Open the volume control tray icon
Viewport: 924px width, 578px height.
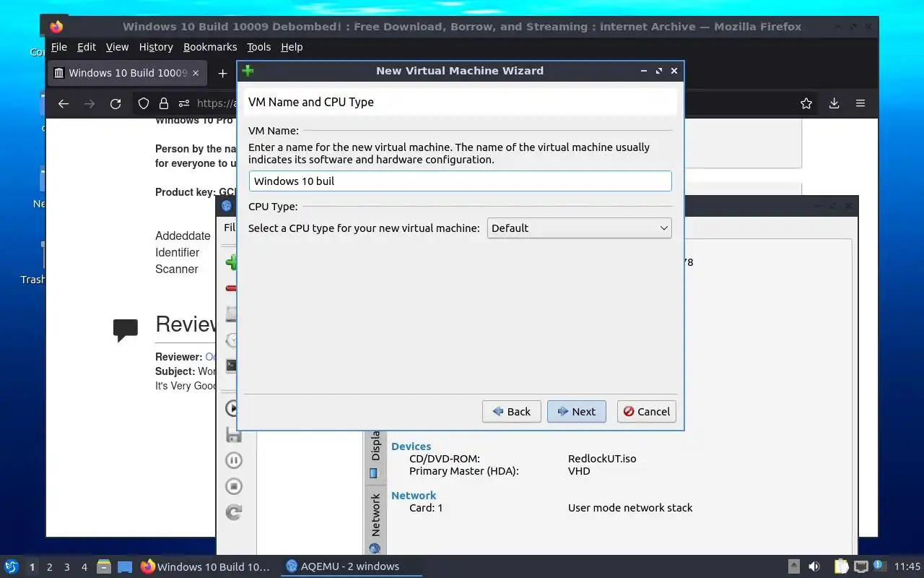[814, 566]
